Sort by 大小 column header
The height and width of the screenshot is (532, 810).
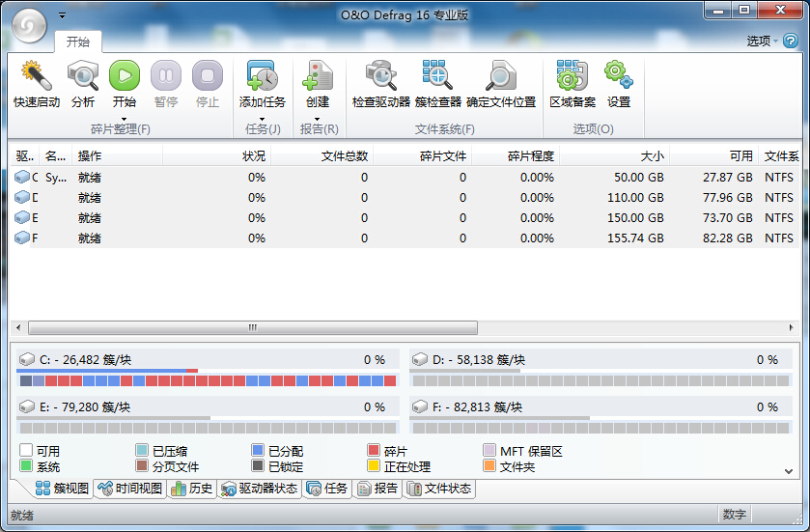(x=615, y=156)
